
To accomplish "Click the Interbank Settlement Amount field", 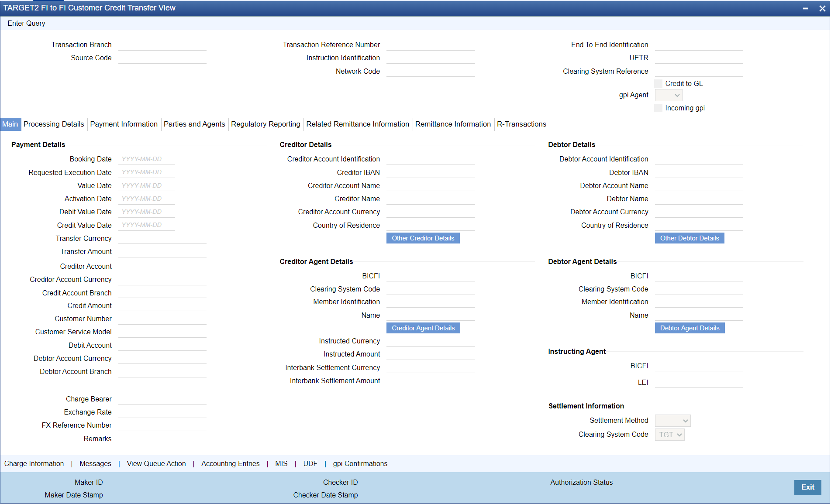I will 431,381.
